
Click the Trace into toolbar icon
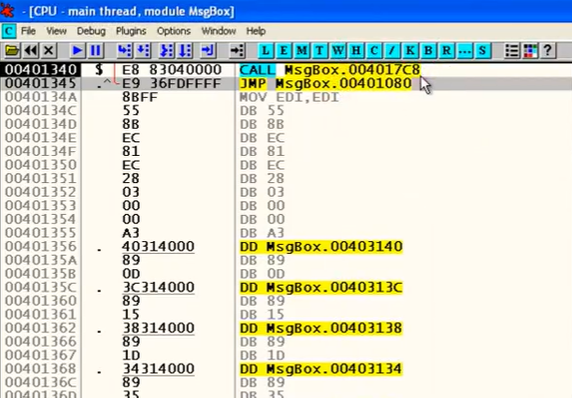click(167, 50)
